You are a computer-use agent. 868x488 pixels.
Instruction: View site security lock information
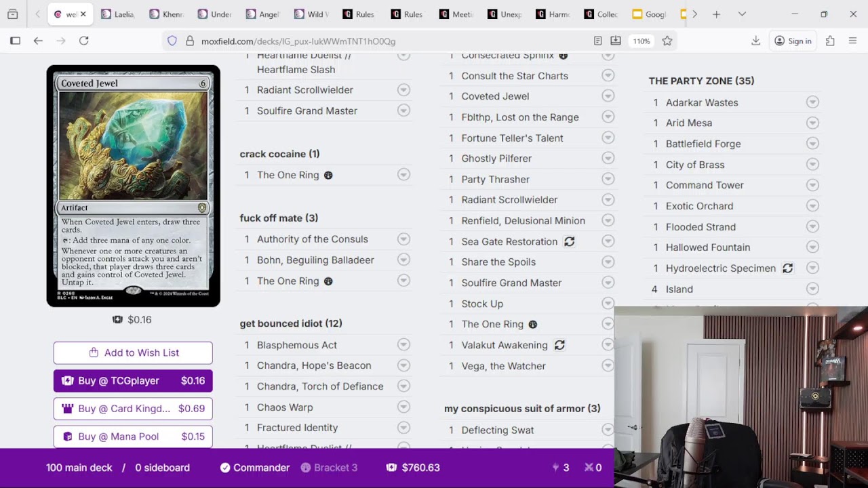tap(190, 41)
